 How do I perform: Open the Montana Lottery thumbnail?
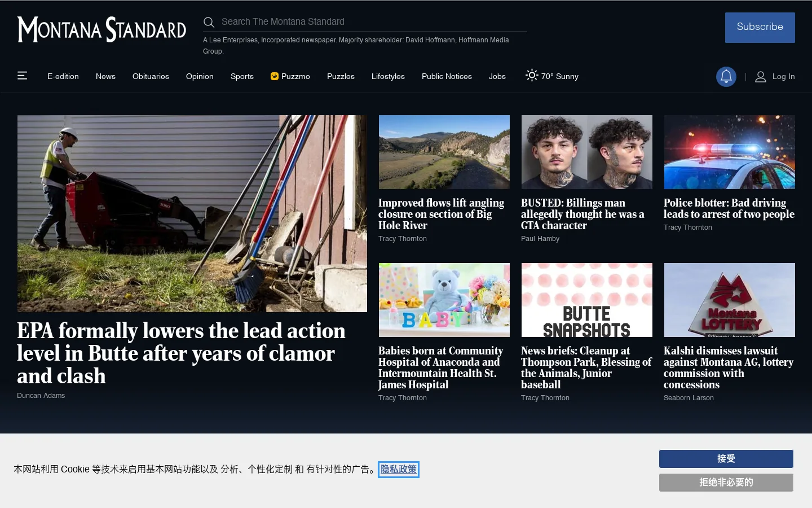pyautogui.click(x=730, y=300)
